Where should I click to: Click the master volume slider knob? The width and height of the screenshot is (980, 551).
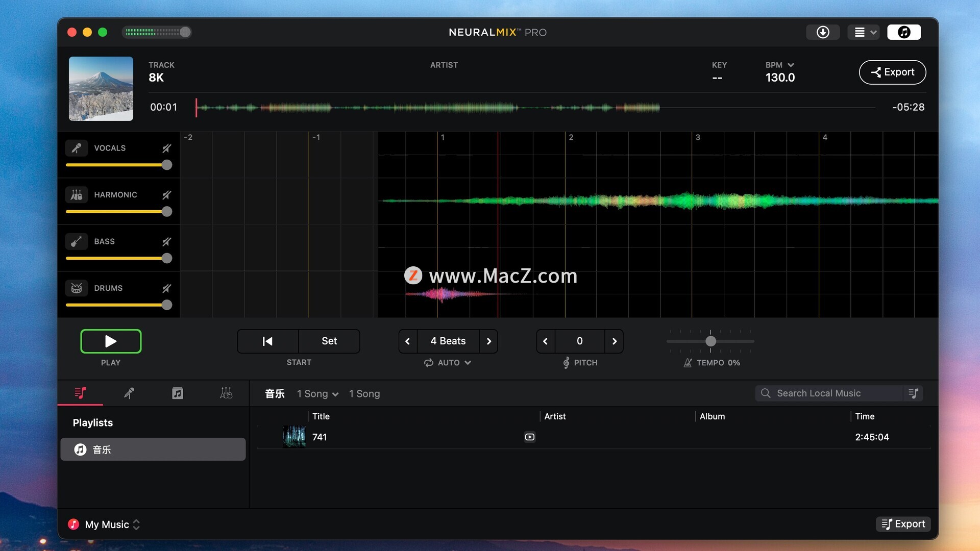(x=185, y=32)
